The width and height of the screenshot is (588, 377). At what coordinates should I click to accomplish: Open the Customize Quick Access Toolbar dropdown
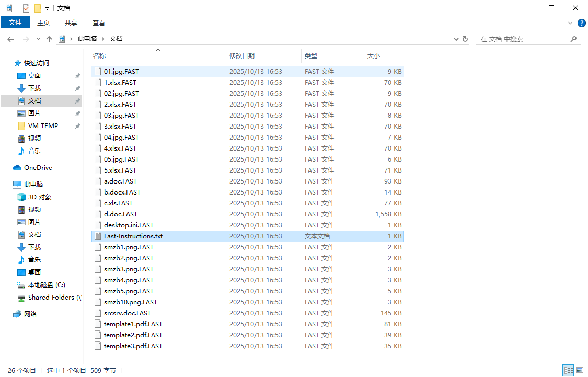[47, 9]
